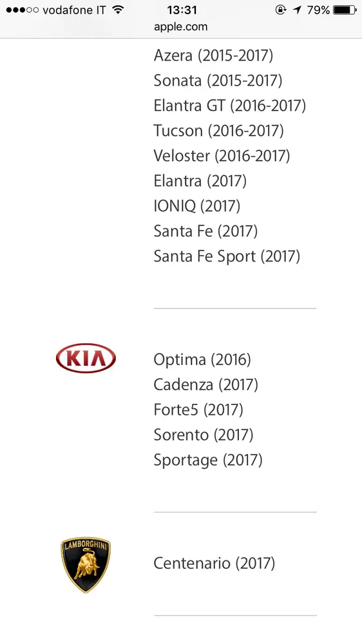Tap the Lamborghini shield logo
Screen dimensions: 362x644
point(86,564)
